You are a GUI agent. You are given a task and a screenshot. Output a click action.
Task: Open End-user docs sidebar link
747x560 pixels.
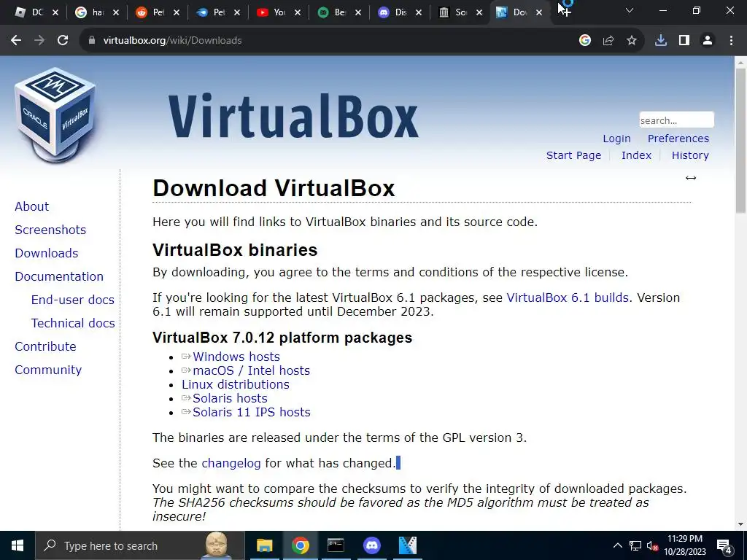[x=73, y=300]
